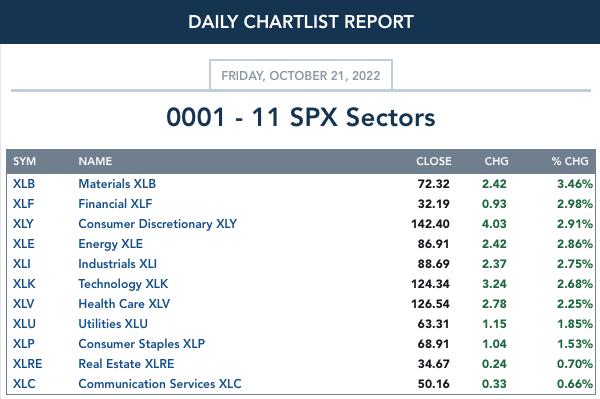Sort by the CLOSE column header
This screenshot has width=600, height=399.
[x=434, y=161]
